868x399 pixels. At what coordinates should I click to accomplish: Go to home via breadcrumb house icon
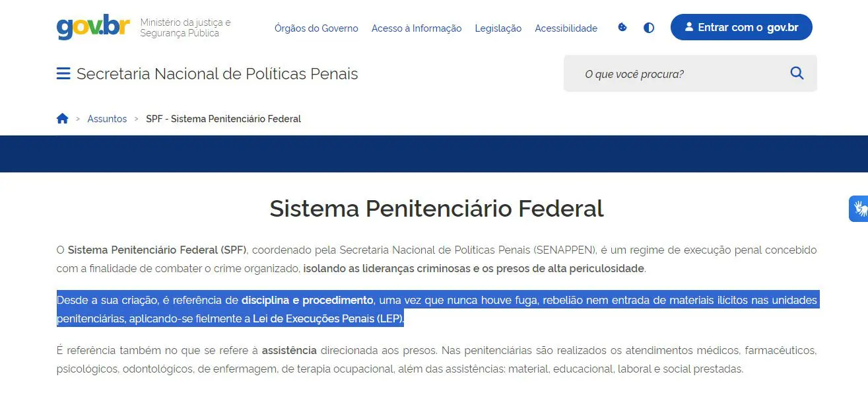pos(63,119)
